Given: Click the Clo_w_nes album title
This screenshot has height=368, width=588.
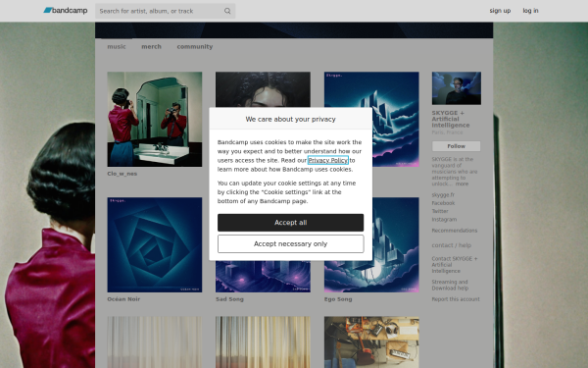Looking at the screenshot, I should (122, 174).
